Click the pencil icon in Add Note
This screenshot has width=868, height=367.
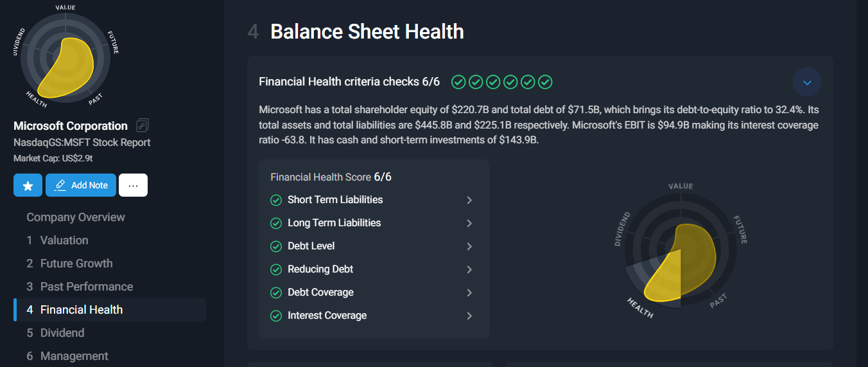(60, 185)
